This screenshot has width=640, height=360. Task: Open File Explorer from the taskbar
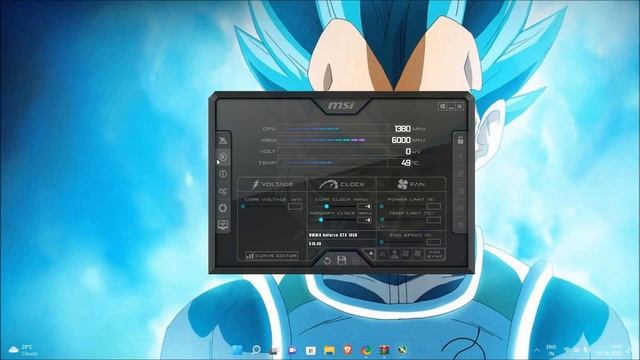(329, 350)
